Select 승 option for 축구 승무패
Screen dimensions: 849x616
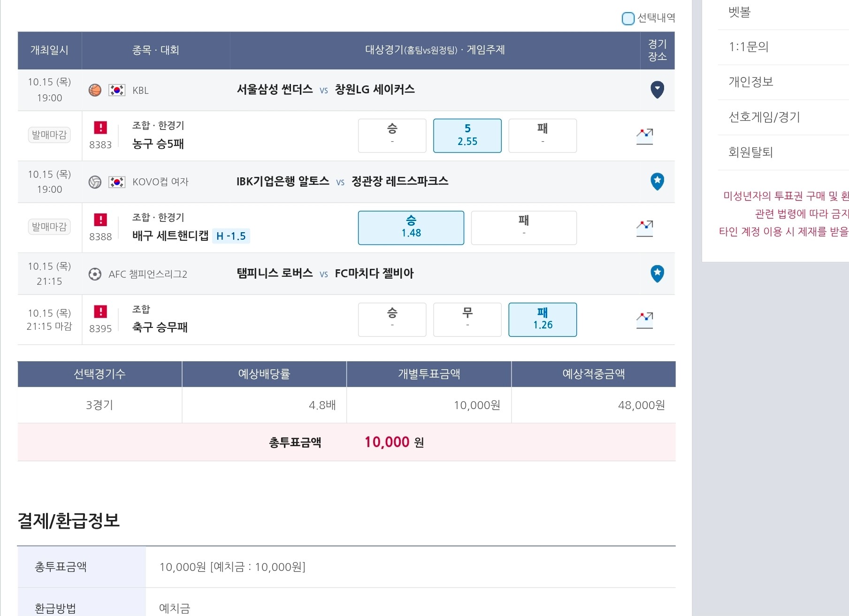392,319
